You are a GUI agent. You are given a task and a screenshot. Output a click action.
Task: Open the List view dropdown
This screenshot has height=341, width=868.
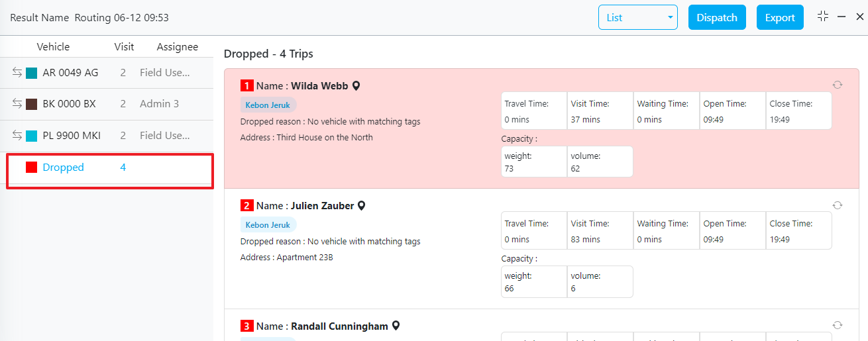pyautogui.click(x=637, y=18)
